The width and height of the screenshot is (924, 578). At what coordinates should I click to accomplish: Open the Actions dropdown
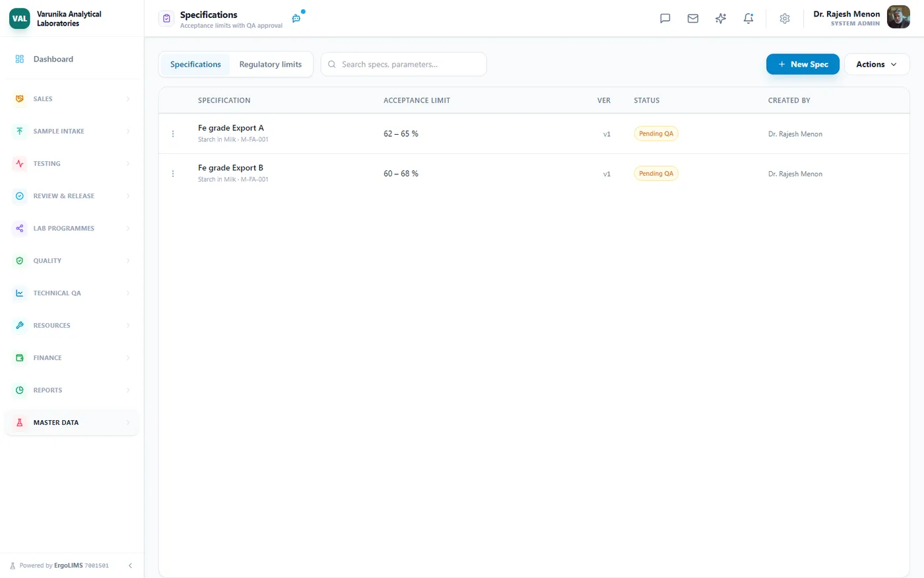point(876,64)
